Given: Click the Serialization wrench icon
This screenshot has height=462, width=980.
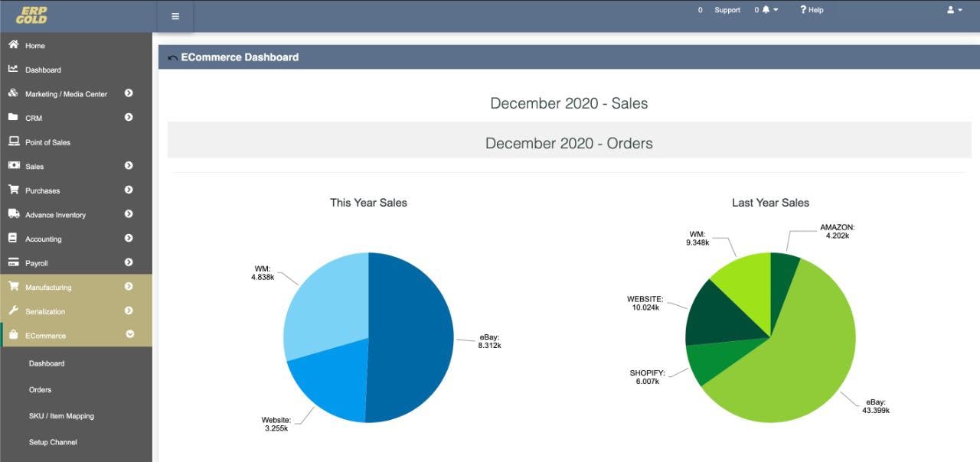Looking at the screenshot, I should click(12, 311).
